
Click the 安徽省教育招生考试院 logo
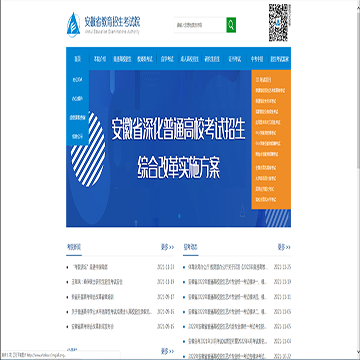104,24
